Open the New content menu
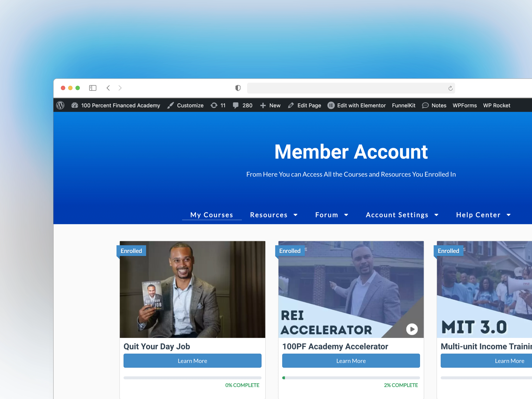The height and width of the screenshot is (399, 532). pyautogui.click(x=275, y=105)
